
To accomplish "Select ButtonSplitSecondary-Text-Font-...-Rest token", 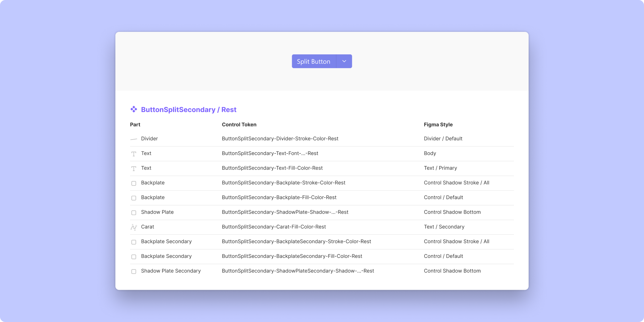I will [x=270, y=153].
